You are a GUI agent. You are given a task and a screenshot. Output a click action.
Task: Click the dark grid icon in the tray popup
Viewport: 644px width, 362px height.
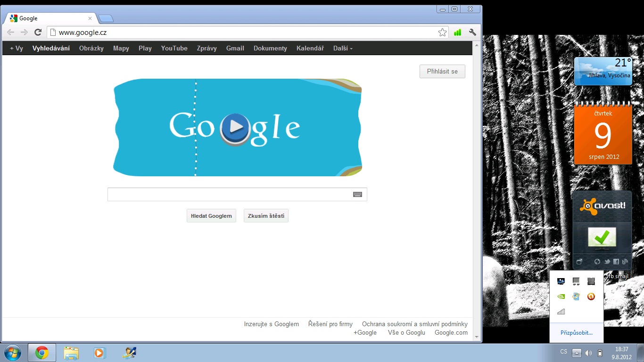tap(591, 281)
